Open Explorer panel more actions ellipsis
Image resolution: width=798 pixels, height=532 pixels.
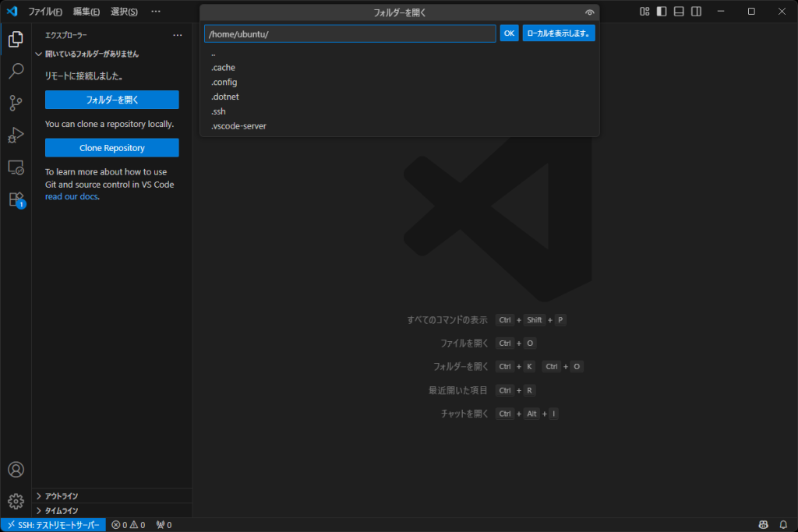pos(177,35)
